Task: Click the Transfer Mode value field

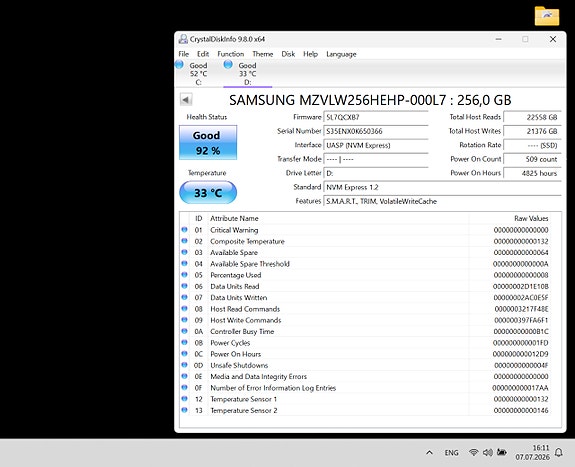Action: 376,159
